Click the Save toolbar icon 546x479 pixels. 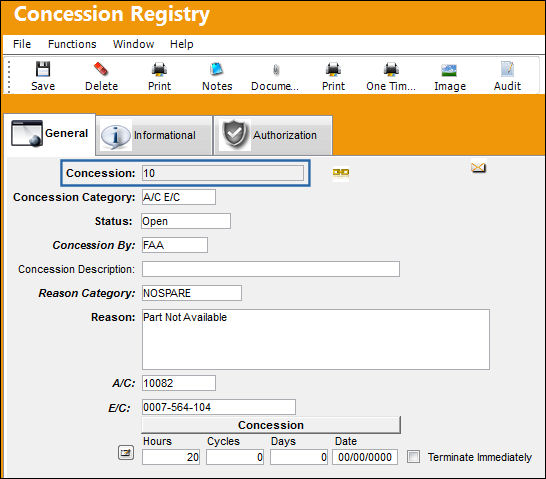pos(43,69)
